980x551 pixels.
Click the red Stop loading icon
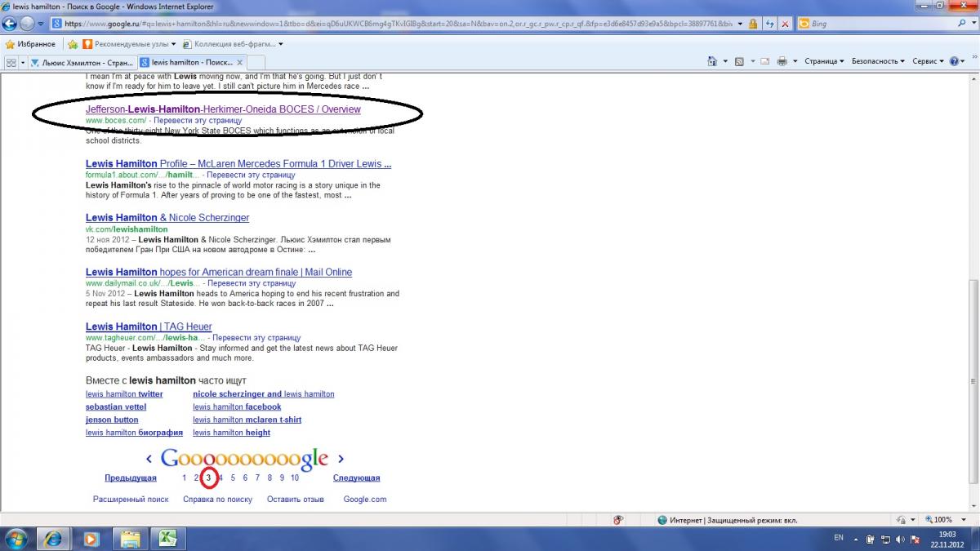tap(785, 24)
